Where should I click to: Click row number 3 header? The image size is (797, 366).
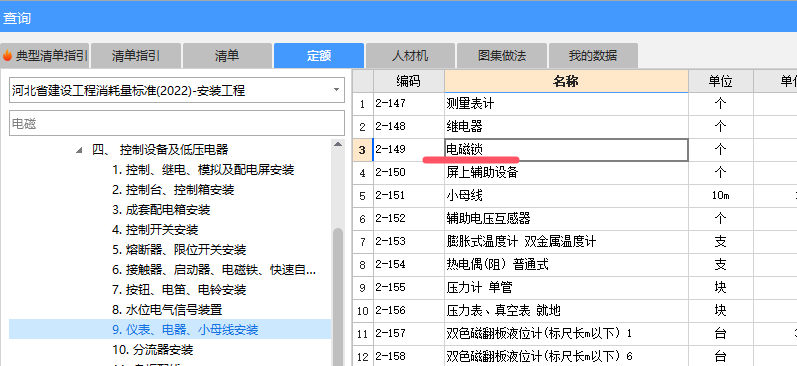[362, 150]
